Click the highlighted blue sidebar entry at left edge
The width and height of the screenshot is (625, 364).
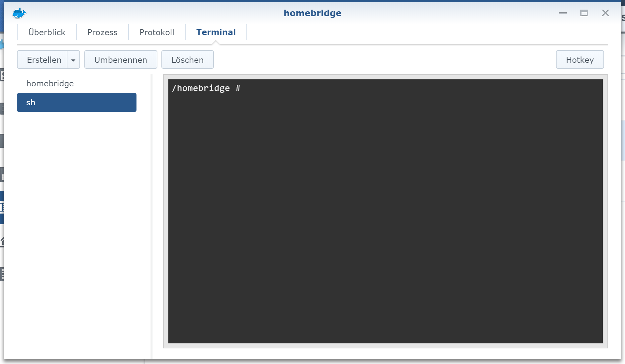click(2, 207)
